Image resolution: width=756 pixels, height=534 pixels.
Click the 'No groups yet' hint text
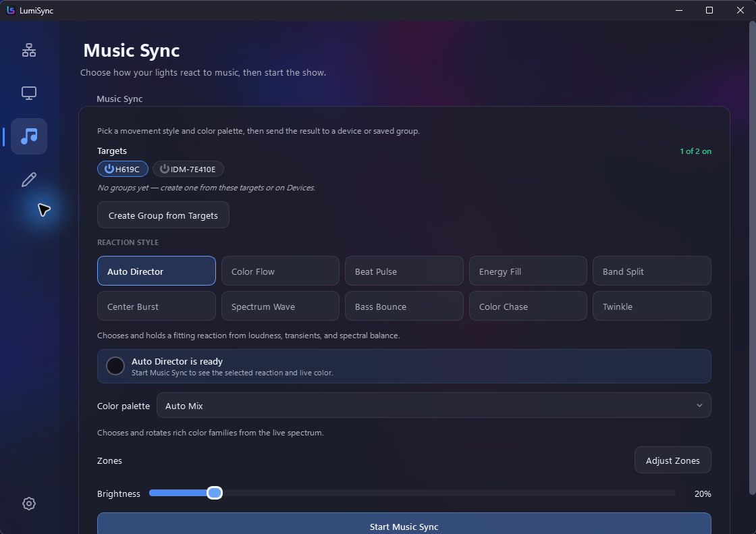point(207,188)
